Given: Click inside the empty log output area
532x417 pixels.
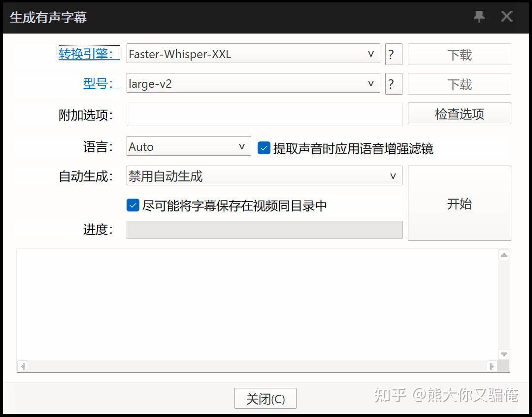Looking at the screenshot, I should pyautogui.click(x=257, y=305).
